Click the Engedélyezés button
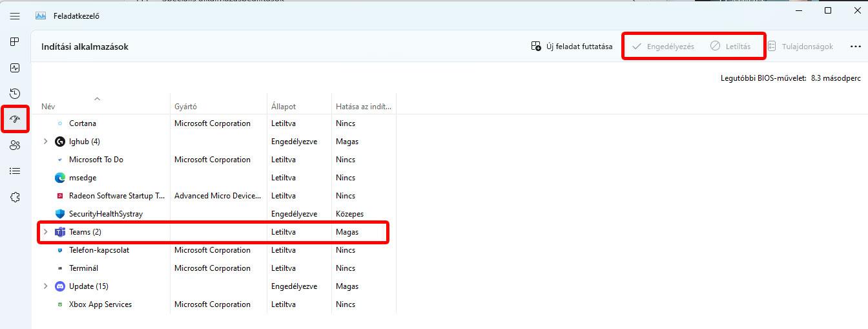 (x=663, y=47)
